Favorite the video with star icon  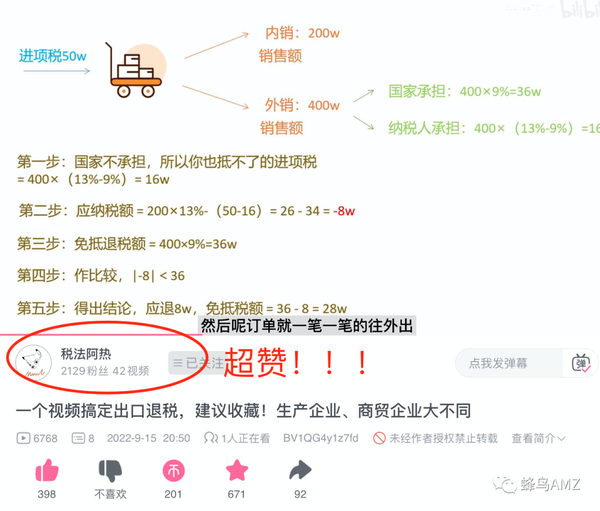coord(237,470)
